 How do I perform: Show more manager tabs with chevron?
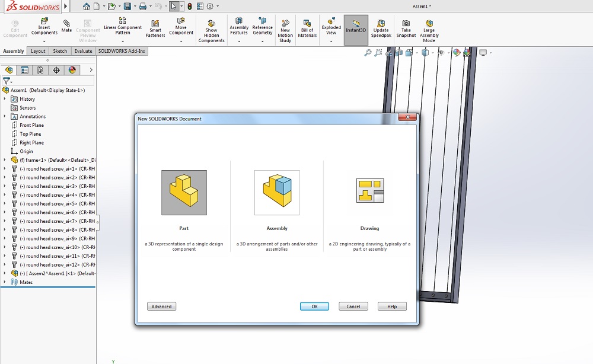tap(91, 70)
